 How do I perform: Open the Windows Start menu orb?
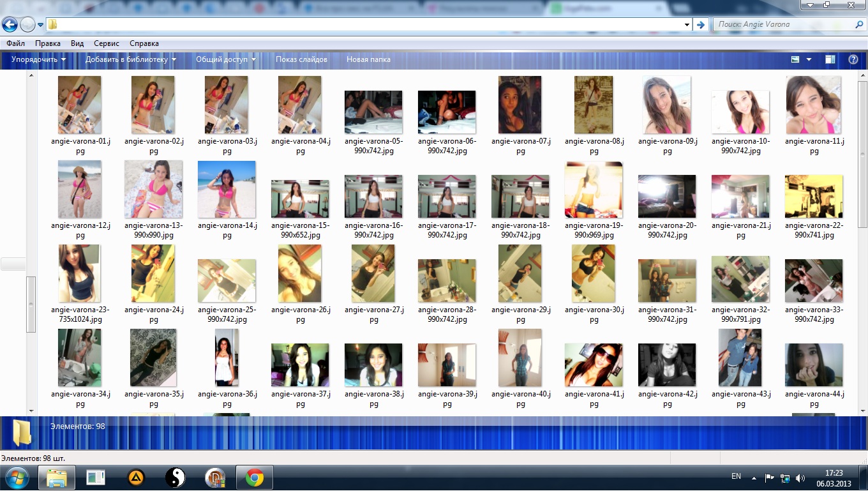(x=17, y=478)
